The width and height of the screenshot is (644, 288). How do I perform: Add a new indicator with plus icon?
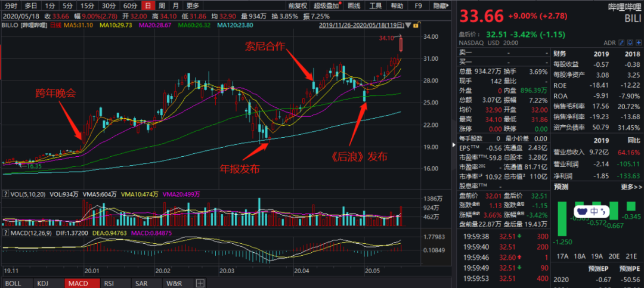[x=200, y=283]
